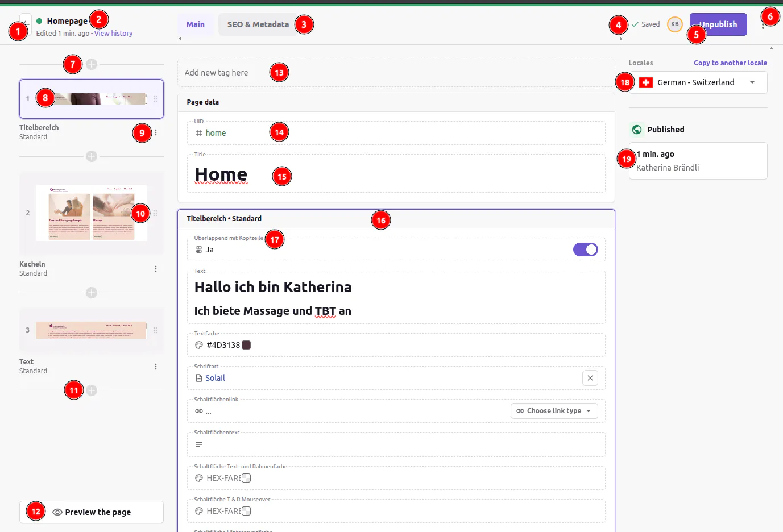Click the Homepage document title
Viewport: 783px width, 532px height.
point(67,21)
